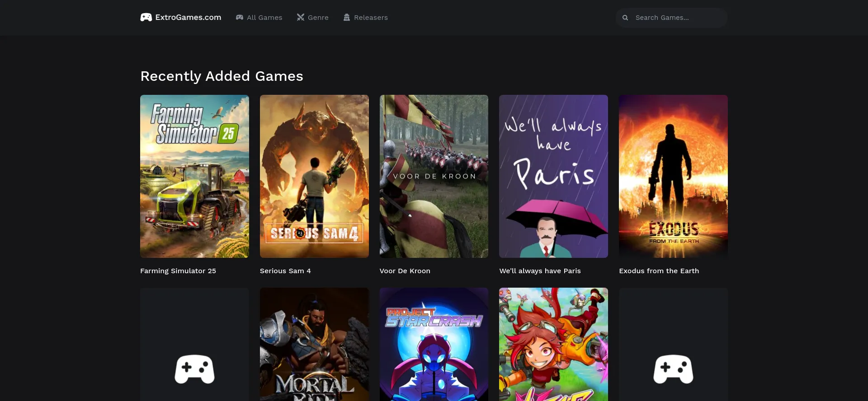Open Exodus from the Earth cover

(673, 176)
